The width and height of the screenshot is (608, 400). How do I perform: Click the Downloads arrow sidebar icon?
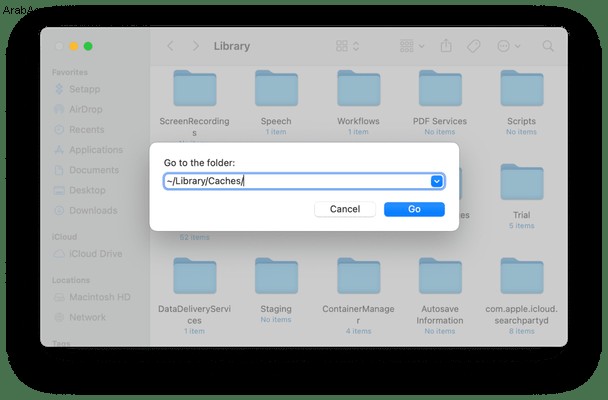coord(59,210)
